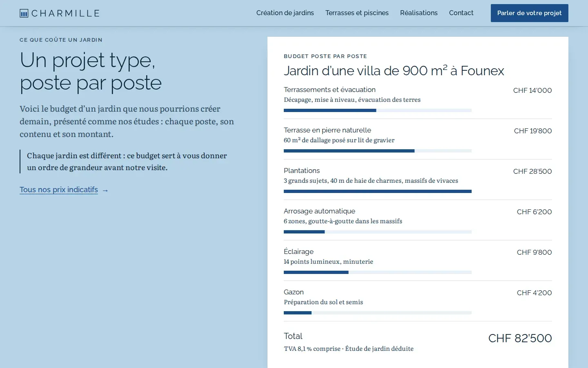Click the CHF 82'500 total amount
Viewport: 588px width, 368px height.
(x=520, y=338)
